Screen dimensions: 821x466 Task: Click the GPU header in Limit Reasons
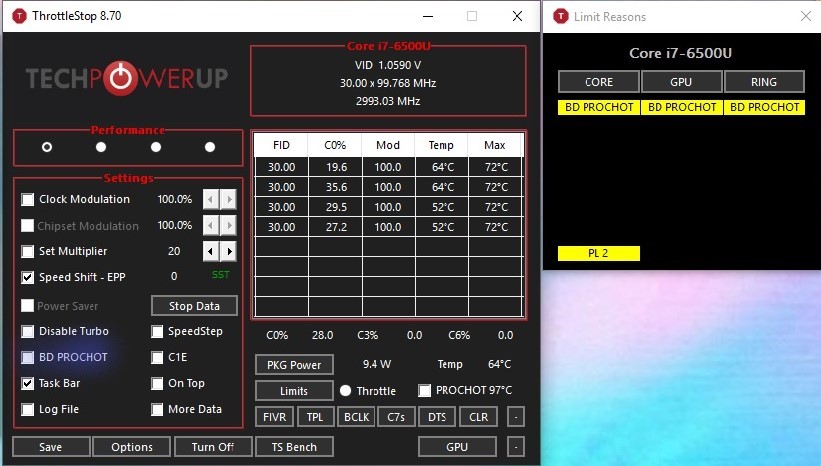point(681,82)
